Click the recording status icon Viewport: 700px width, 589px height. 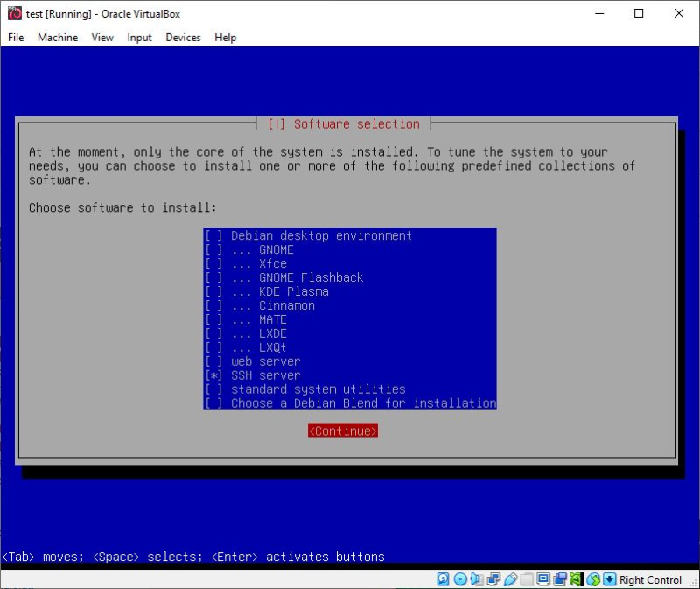[x=560, y=579]
